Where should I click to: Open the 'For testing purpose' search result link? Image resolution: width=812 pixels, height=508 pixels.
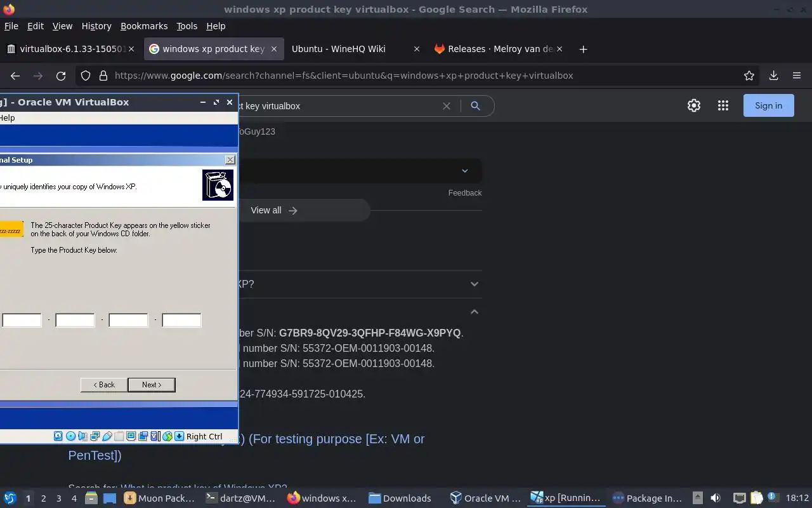(x=247, y=447)
